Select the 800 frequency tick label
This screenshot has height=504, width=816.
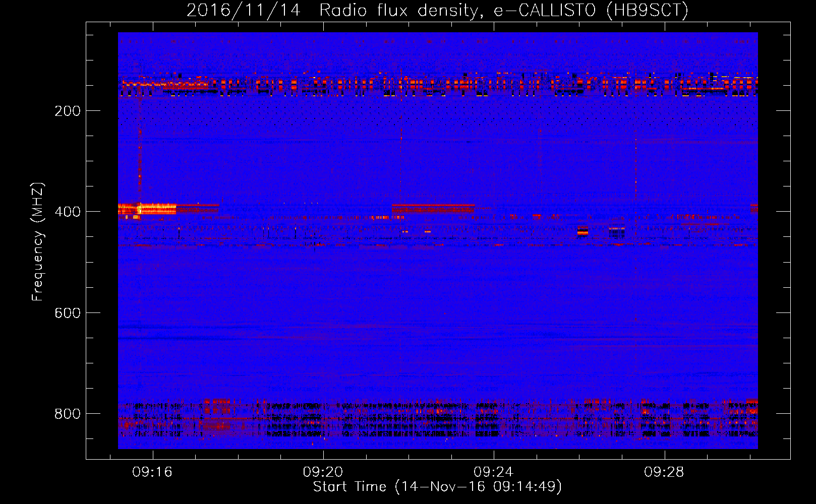(x=68, y=414)
